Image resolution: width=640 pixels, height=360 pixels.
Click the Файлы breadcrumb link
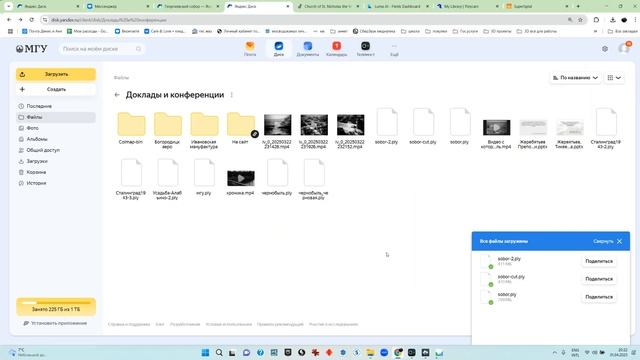pyautogui.click(x=121, y=78)
